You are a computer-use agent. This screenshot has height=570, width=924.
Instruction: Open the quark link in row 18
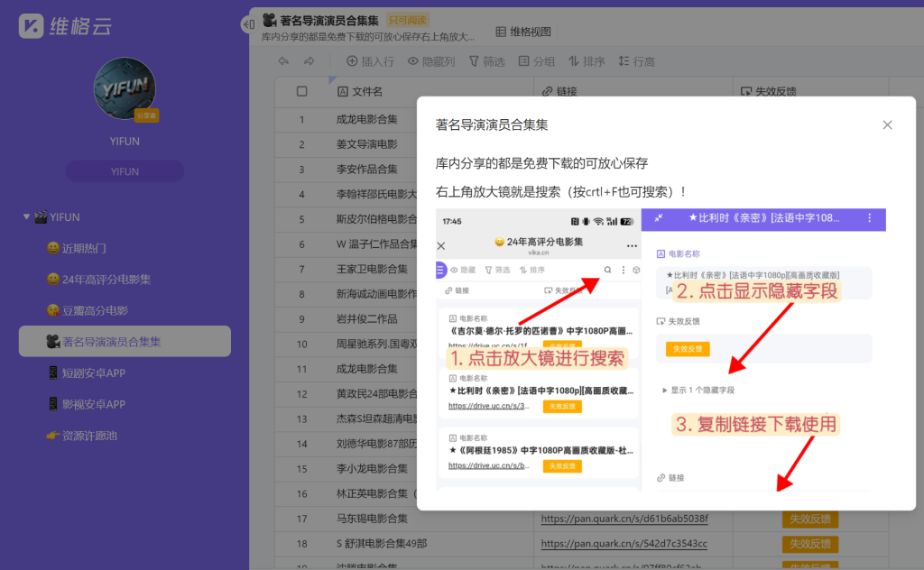pyautogui.click(x=624, y=543)
